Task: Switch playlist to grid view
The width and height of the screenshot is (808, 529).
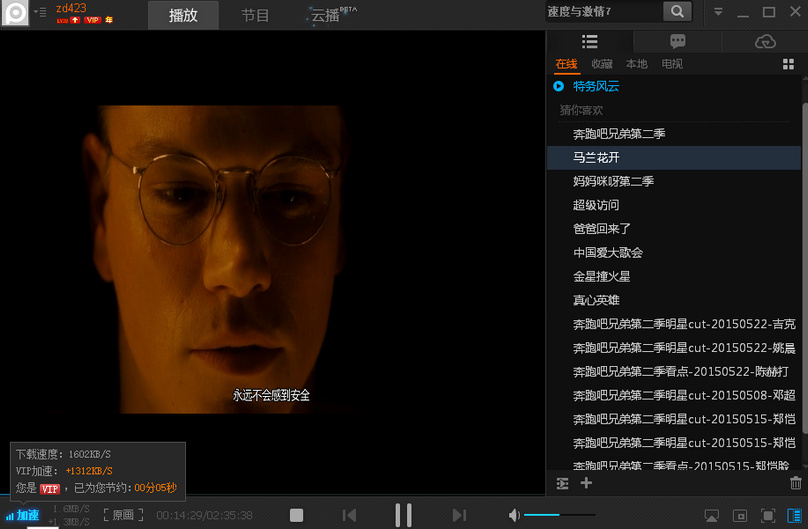Action: click(788, 64)
